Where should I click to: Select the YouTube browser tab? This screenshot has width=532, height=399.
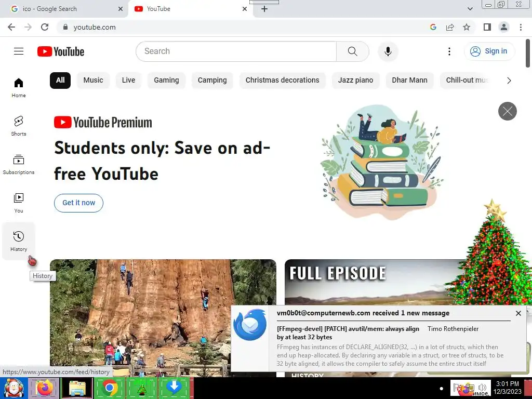click(x=190, y=9)
